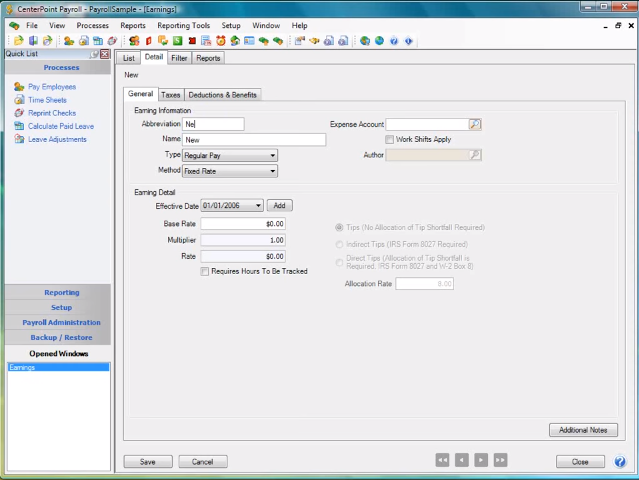Screen dimensions: 639x480
Task: Open the Time Sheets link
Action: click(x=47, y=100)
